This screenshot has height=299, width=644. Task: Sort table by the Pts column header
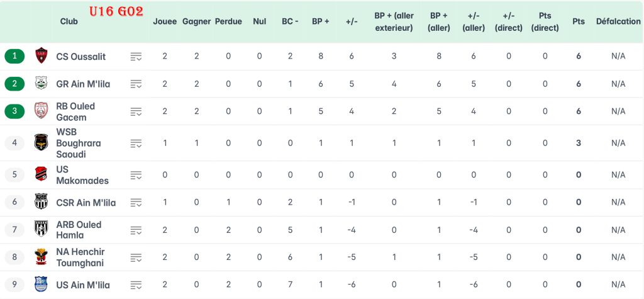pyautogui.click(x=578, y=21)
